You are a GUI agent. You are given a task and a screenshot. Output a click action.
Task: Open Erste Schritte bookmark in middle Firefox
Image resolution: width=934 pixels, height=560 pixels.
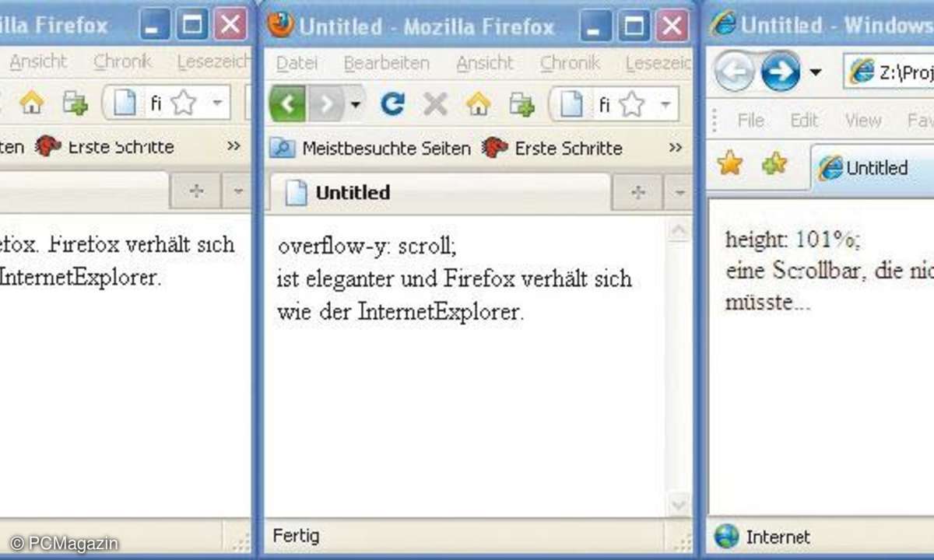pos(552,147)
